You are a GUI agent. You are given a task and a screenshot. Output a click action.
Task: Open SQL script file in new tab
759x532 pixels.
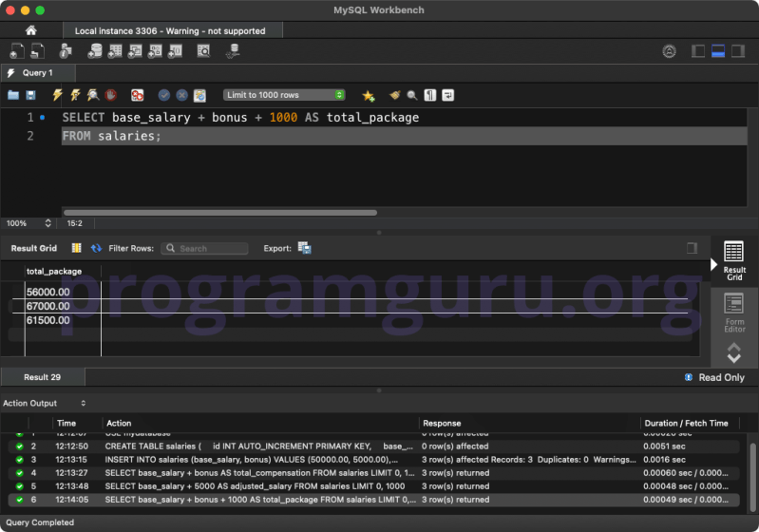coord(37,51)
